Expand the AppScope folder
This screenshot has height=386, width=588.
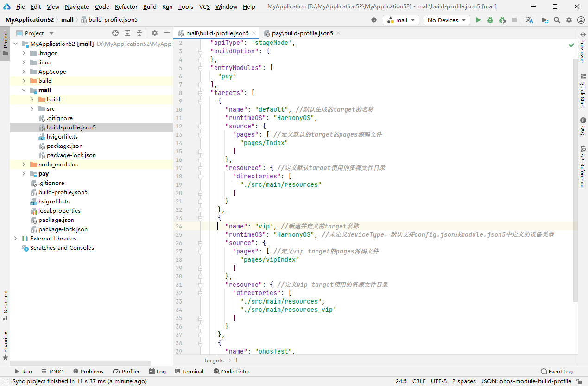(24, 71)
